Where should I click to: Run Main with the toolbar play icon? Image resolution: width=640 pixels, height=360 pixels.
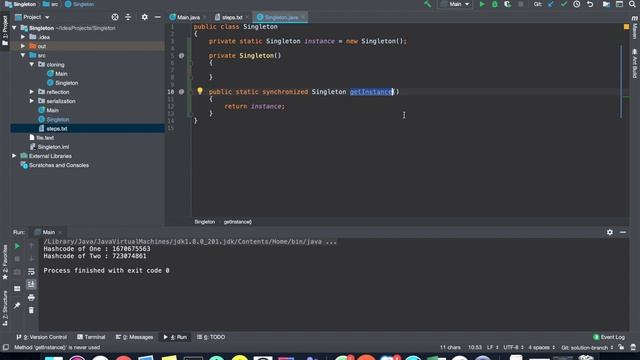482,4
